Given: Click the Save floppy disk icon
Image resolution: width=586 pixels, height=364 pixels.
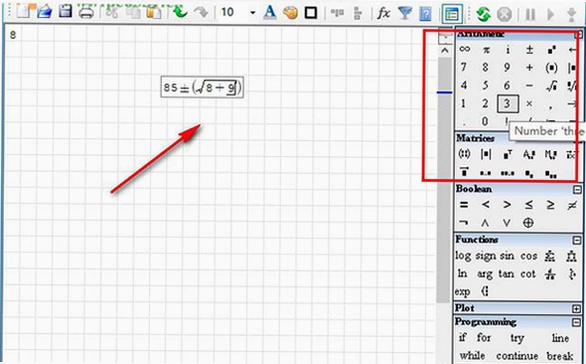Looking at the screenshot, I should click(x=65, y=11).
